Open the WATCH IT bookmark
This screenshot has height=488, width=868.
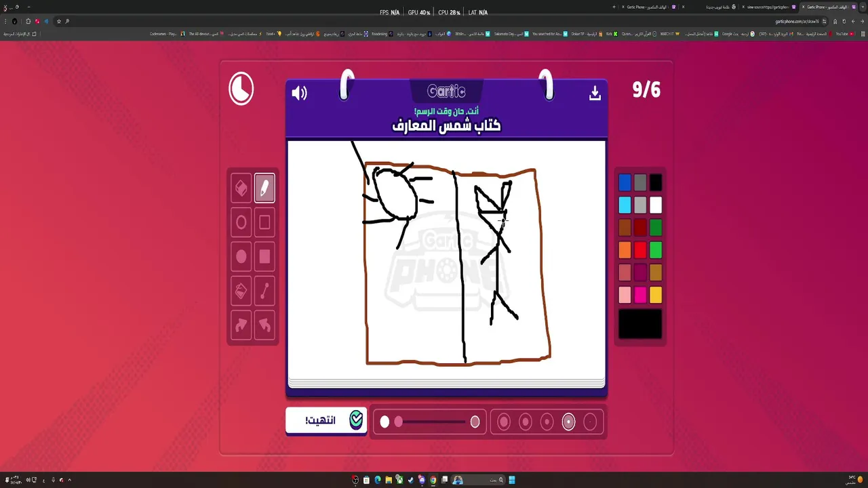click(x=670, y=33)
